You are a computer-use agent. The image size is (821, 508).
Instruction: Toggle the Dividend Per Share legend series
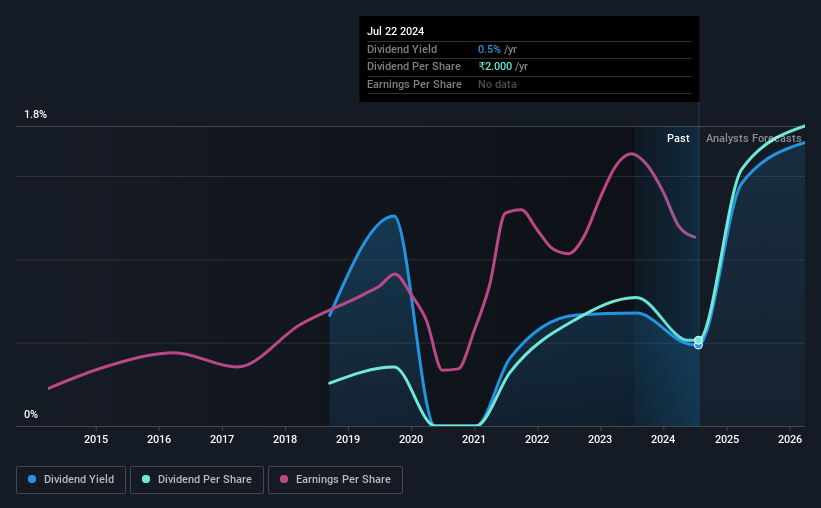197,480
